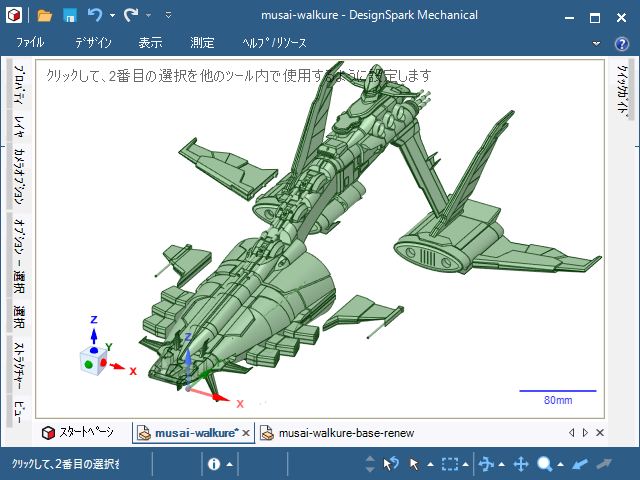Open the デザイン ribbon tab
This screenshot has height=480, width=640.
(93, 42)
